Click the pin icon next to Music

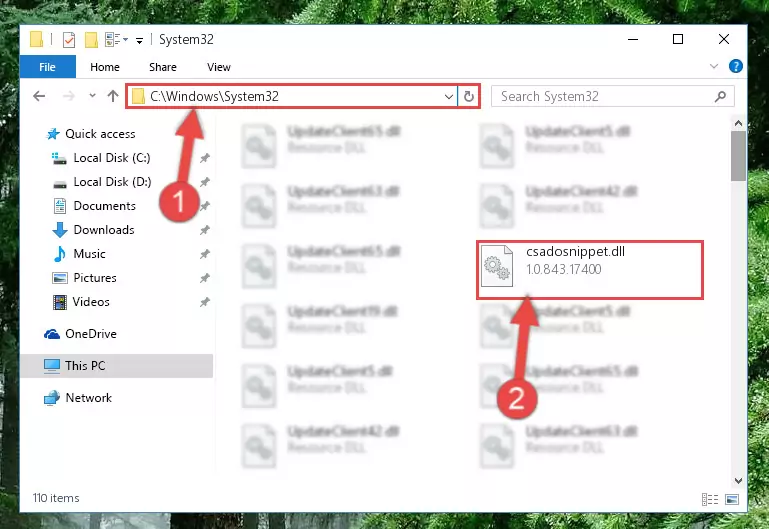click(x=205, y=254)
